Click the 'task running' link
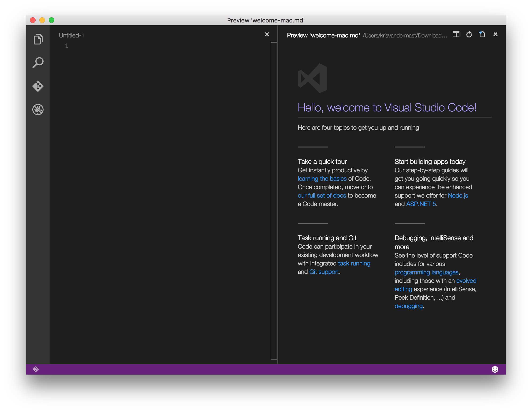 (354, 263)
